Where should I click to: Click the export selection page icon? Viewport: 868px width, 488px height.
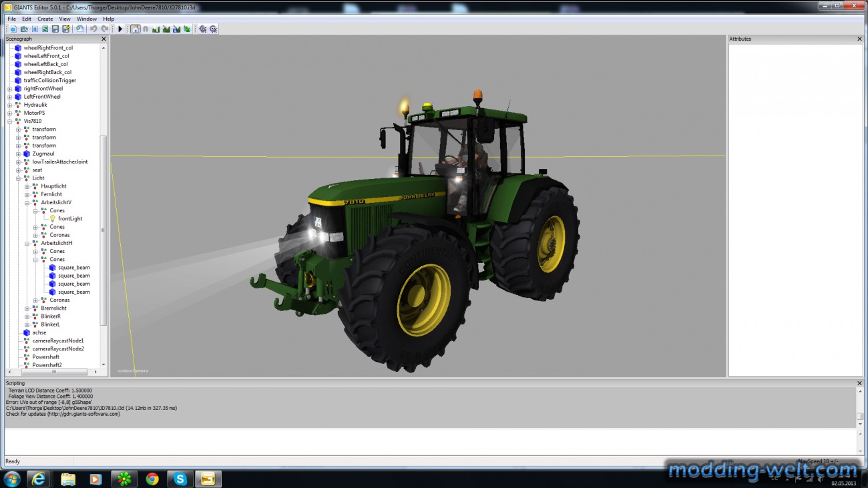click(79, 29)
